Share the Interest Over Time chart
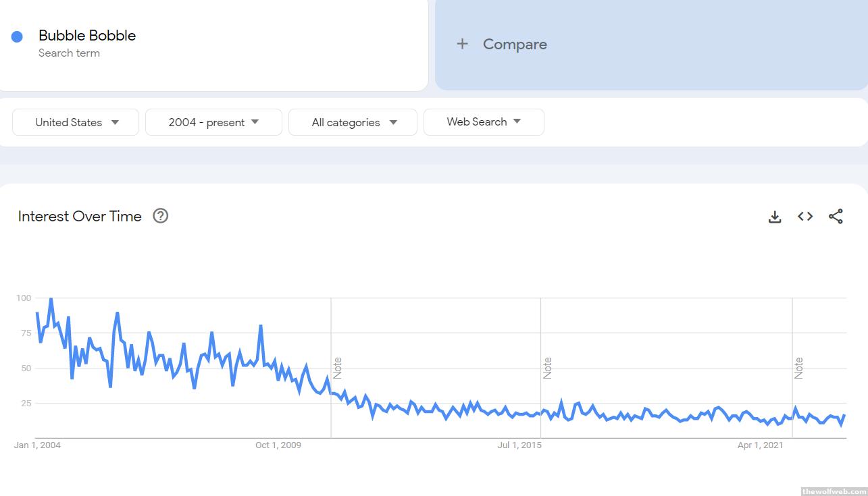Screen dimensions: 868x496 836,217
